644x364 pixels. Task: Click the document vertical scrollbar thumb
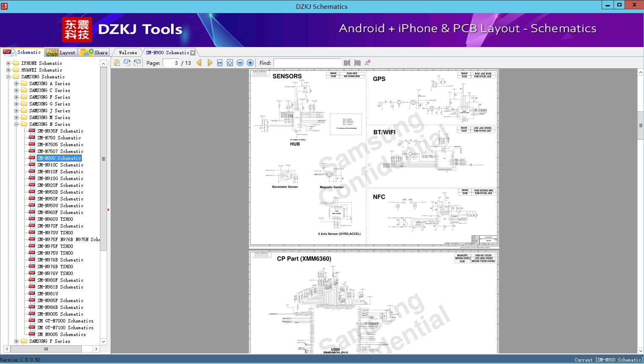(x=640, y=125)
